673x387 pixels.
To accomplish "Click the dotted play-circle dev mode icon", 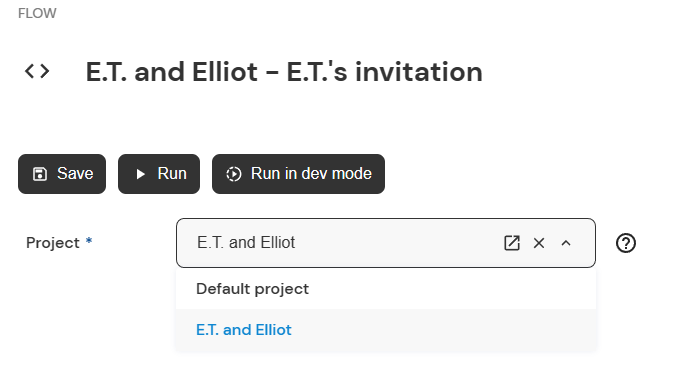I will 234,174.
